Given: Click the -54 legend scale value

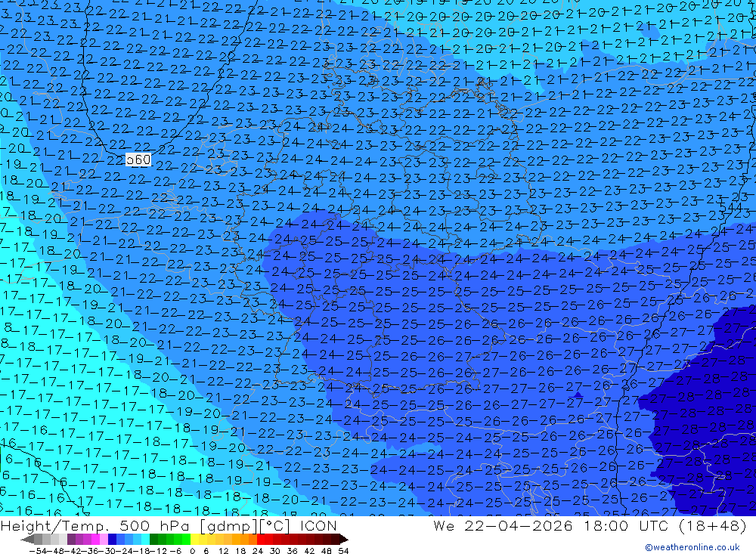Looking at the screenshot, I should coord(38,551).
